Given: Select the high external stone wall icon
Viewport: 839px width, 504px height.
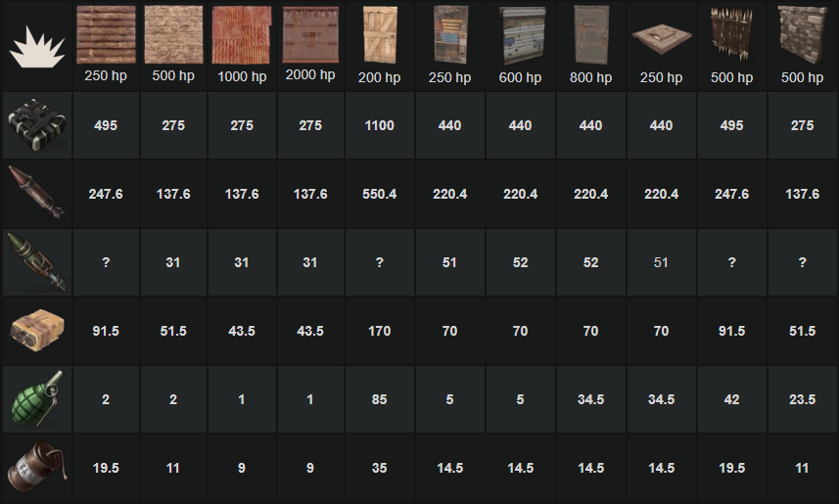Looking at the screenshot, I should [803, 35].
